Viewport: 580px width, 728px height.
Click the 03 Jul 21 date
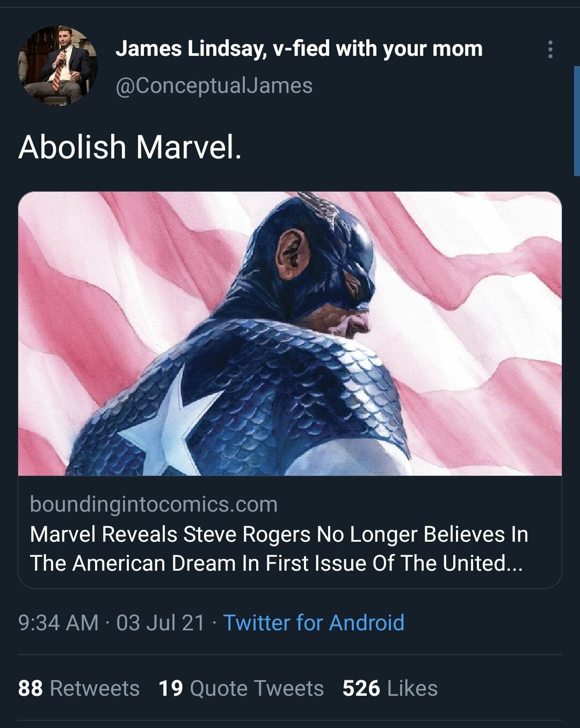tap(161, 623)
